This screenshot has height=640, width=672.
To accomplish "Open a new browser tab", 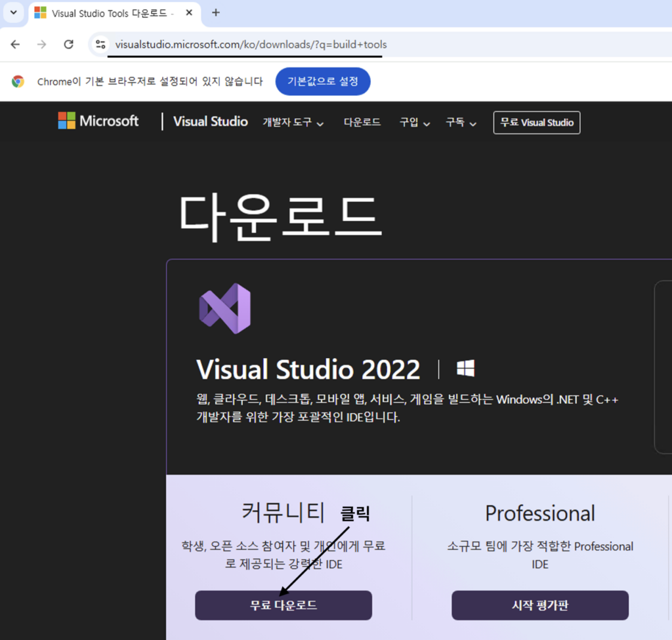I will [216, 13].
